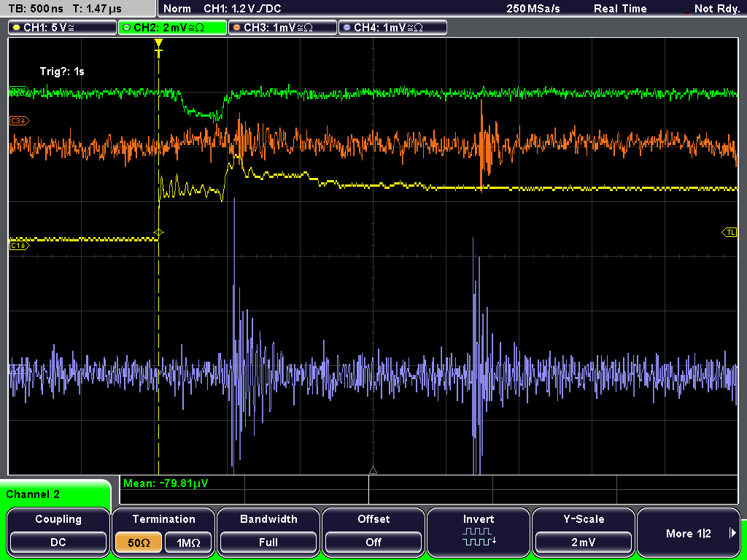This screenshot has height=560, width=747.
Task: Click the TB: 500 ns timebase readout
Action: [x=36, y=9]
